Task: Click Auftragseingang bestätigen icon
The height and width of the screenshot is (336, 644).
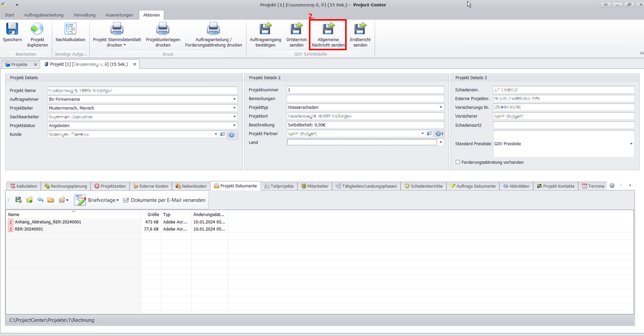Action: point(265,29)
